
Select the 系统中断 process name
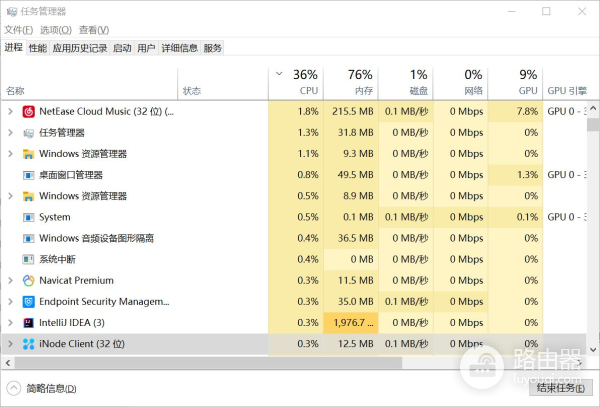coord(57,259)
